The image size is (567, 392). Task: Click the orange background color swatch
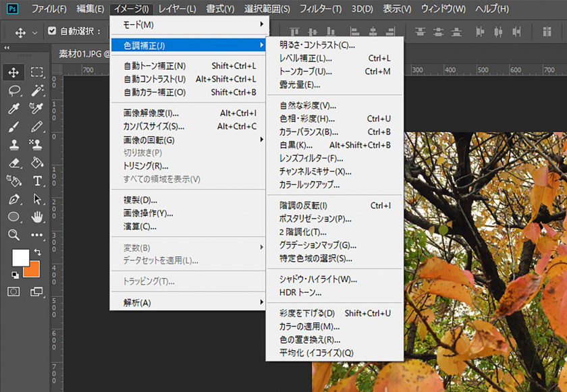[34, 270]
